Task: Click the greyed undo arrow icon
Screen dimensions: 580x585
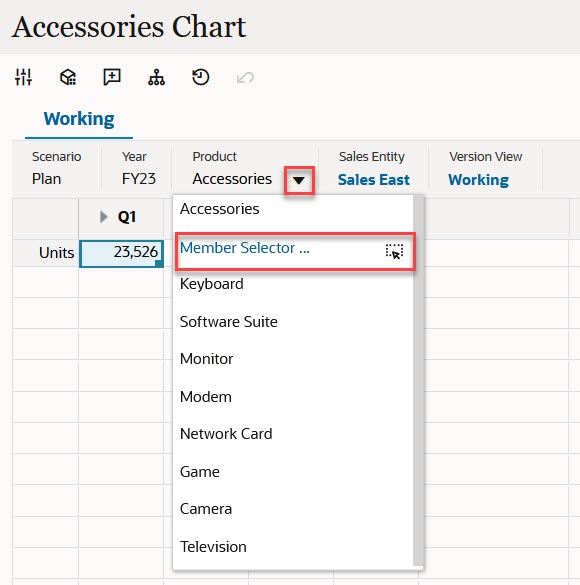Action: (x=245, y=78)
